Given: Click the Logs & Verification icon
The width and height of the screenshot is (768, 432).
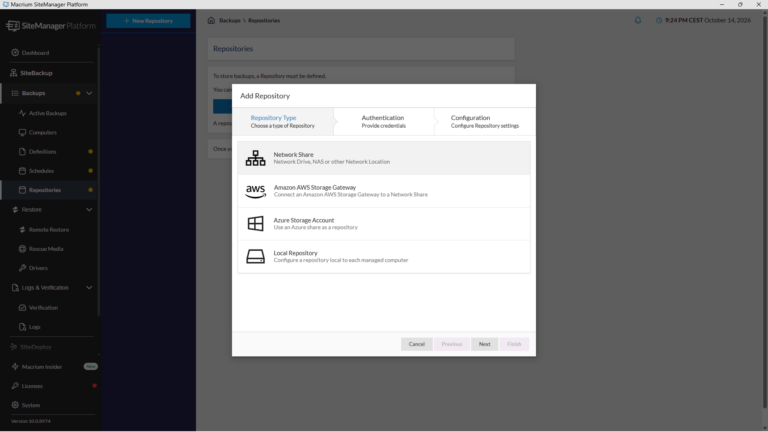Looking at the screenshot, I should coord(15,288).
